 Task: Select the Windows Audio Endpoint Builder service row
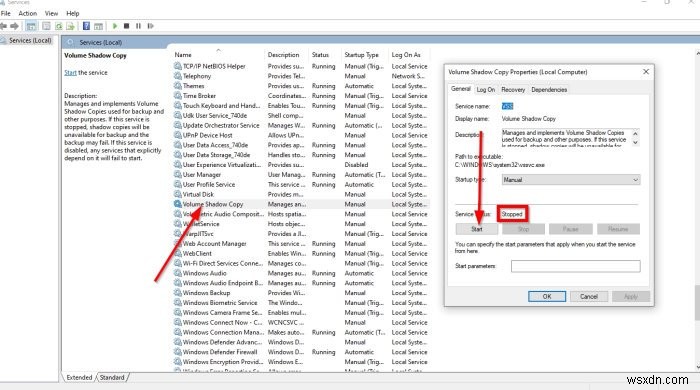coord(301,283)
